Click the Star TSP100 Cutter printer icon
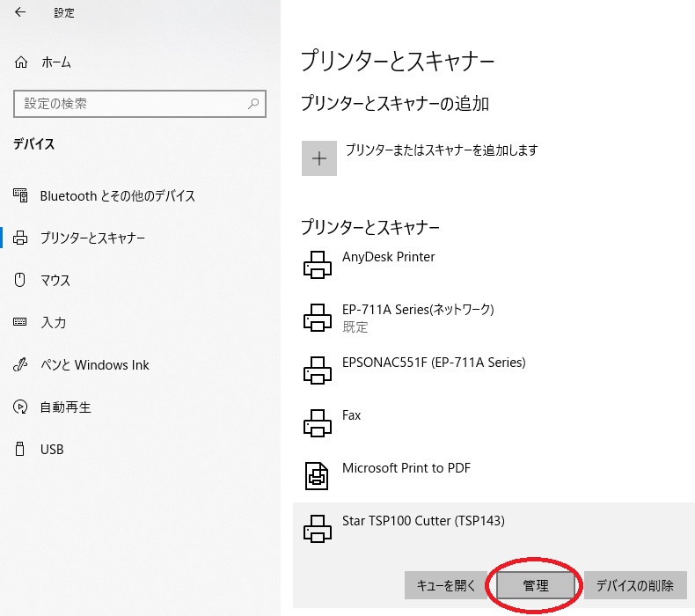695x616 pixels. click(x=318, y=529)
